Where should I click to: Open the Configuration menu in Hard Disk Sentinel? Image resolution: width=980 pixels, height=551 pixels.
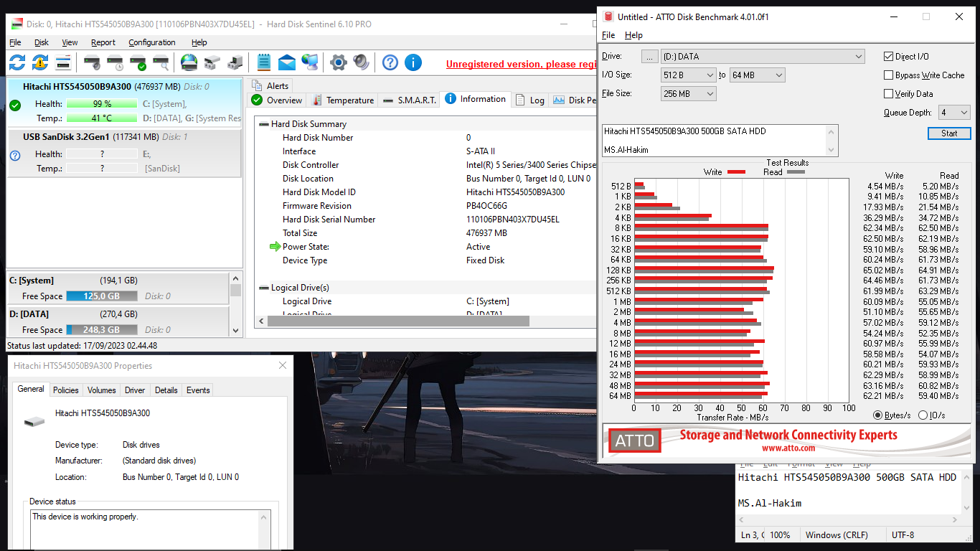coord(152,42)
